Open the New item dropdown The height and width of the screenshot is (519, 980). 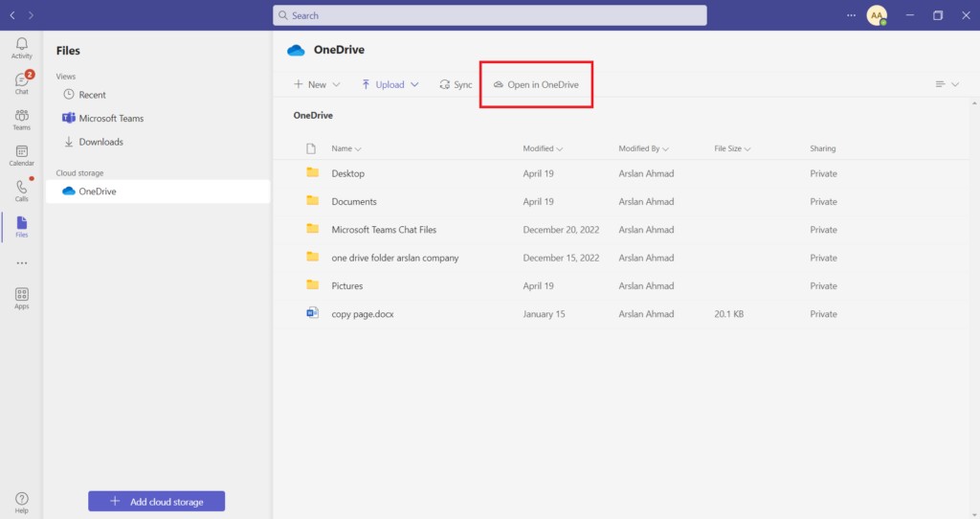click(x=317, y=84)
